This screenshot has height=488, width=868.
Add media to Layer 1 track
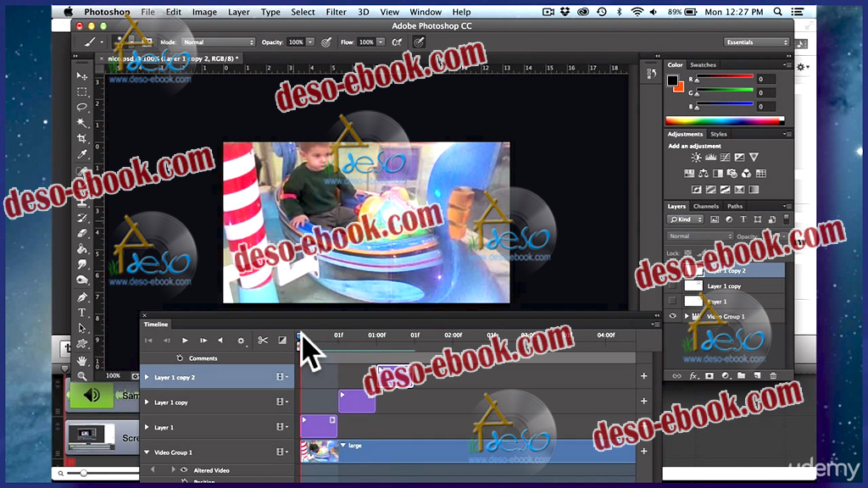pyautogui.click(x=643, y=427)
